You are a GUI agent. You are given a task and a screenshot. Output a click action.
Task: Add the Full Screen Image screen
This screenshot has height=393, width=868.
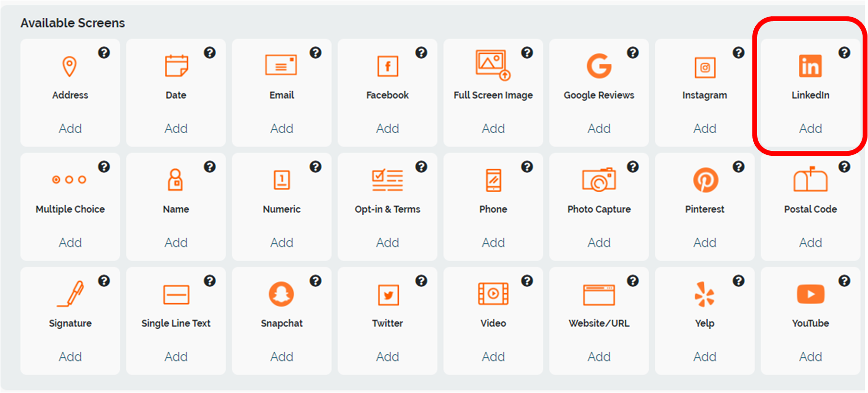click(x=493, y=128)
